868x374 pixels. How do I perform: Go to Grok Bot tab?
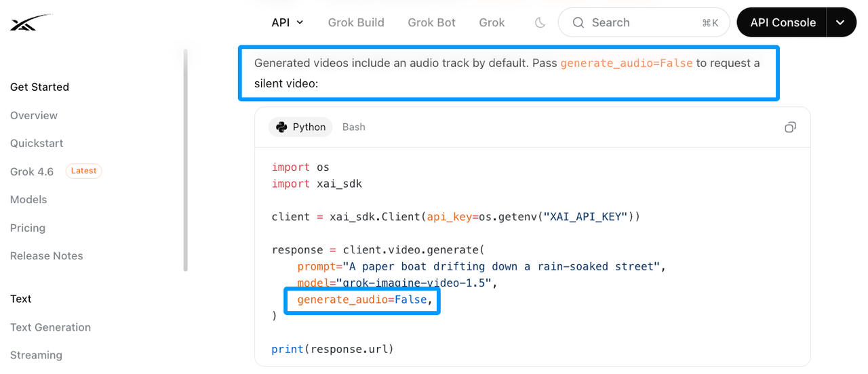pyautogui.click(x=431, y=22)
